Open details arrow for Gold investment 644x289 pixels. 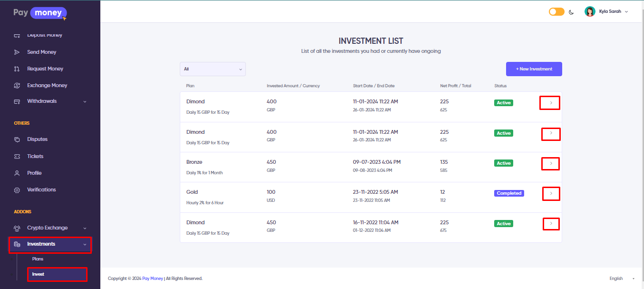tap(551, 193)
